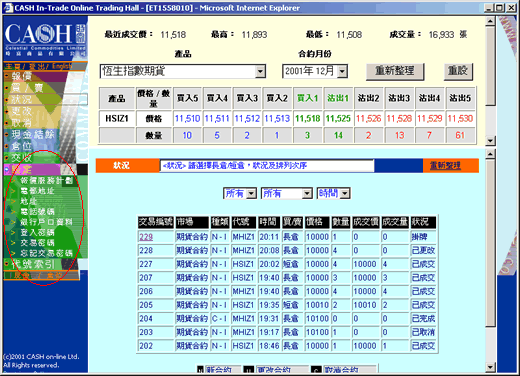Click the lower pane scrollbar down arrow
This screenshot has width=520, height=376.
pyautogui.click(x=490, y=368)
